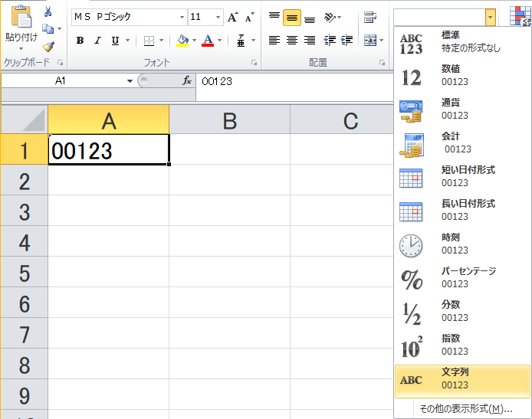Select column C header
This screenshot has height=419, width=532.
342,119
